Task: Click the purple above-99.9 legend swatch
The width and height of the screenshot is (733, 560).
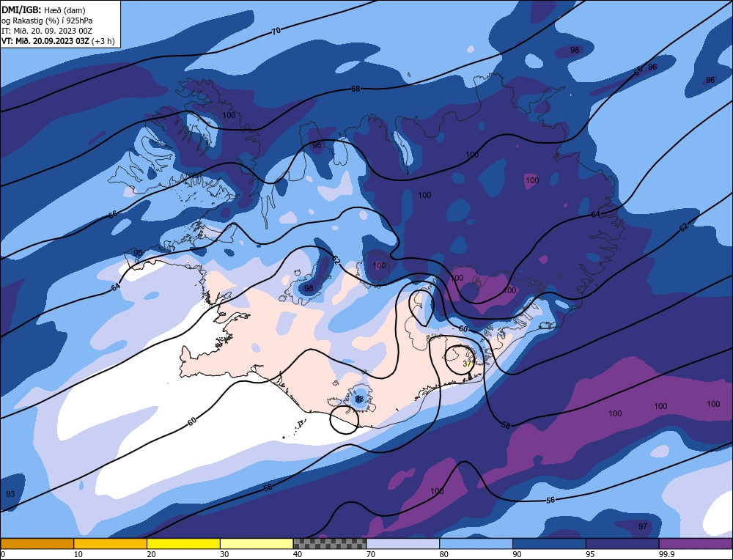Action: tap(696, 543)
